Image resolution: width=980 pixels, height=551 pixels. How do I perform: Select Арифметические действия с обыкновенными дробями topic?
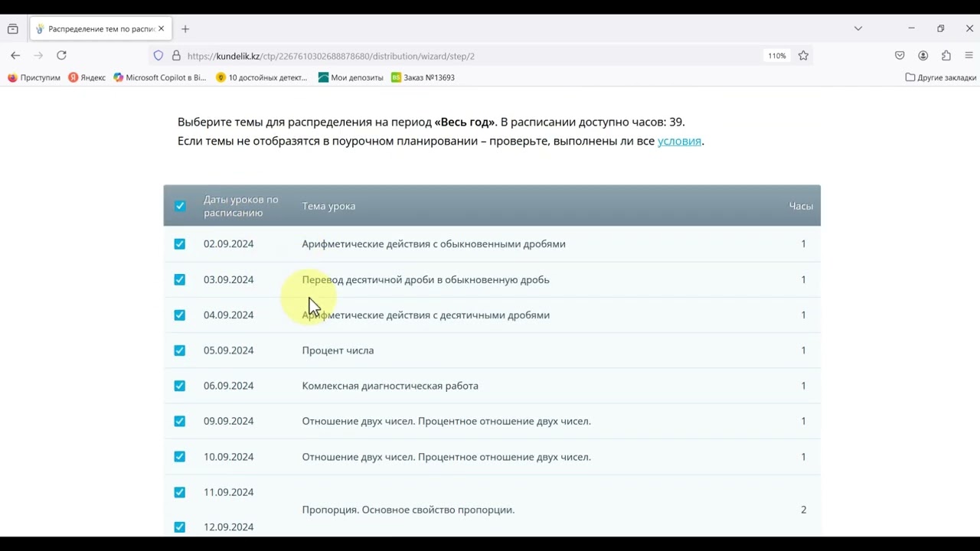(433, 244)
